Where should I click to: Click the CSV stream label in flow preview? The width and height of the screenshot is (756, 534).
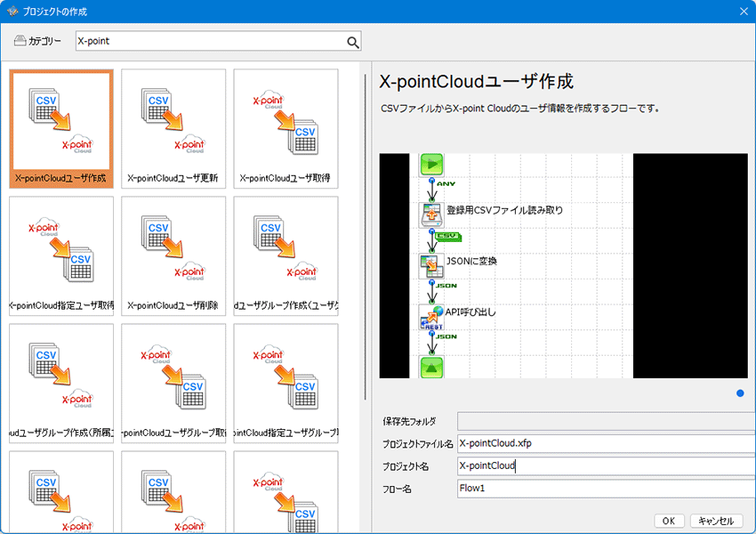(448, 237)
